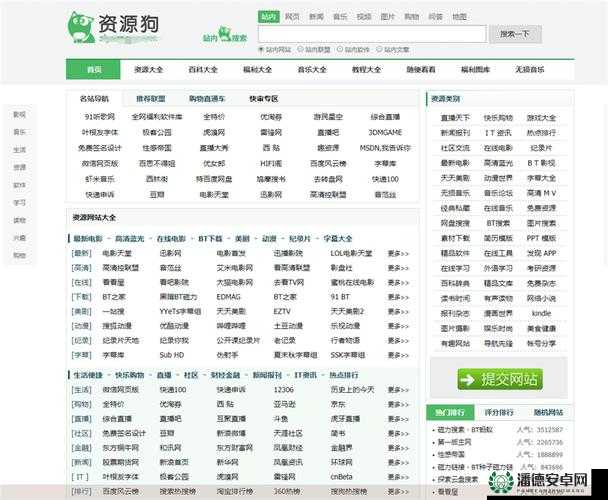Open 首页 in main navigation
This screenshot has height=500, width=608.
[x=93, y=70]
